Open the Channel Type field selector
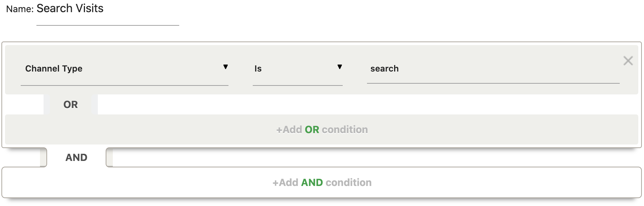Viewport: 644px width, 206px height. click(x=125, y=69)
